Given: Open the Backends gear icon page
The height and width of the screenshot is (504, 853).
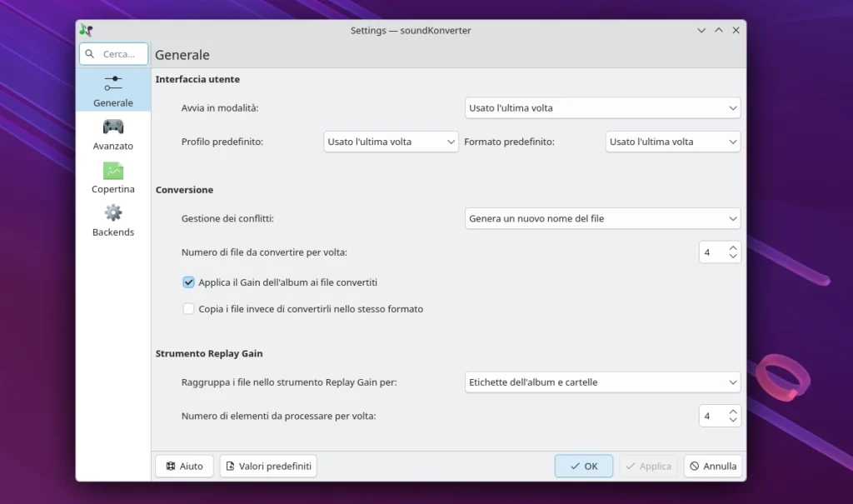Looking at the screenshot, I should 113,213.
